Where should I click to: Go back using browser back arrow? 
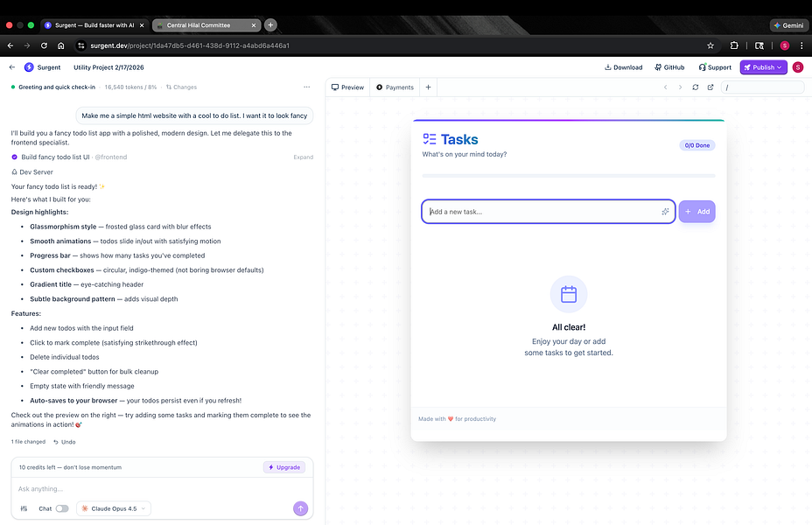10,45
